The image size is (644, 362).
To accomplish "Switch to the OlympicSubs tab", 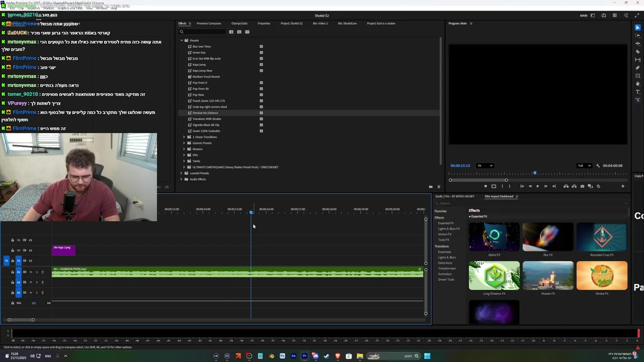I will click(239, 23).
